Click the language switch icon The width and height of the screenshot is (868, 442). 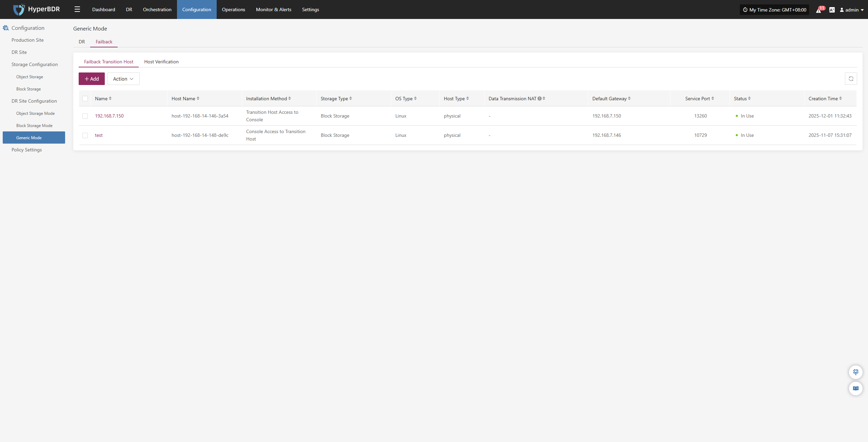point(832,10)
